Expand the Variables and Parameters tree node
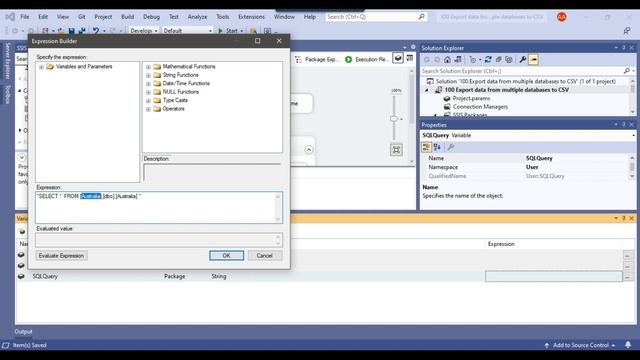This screenshot has height=360, width=640. [41, 67]
